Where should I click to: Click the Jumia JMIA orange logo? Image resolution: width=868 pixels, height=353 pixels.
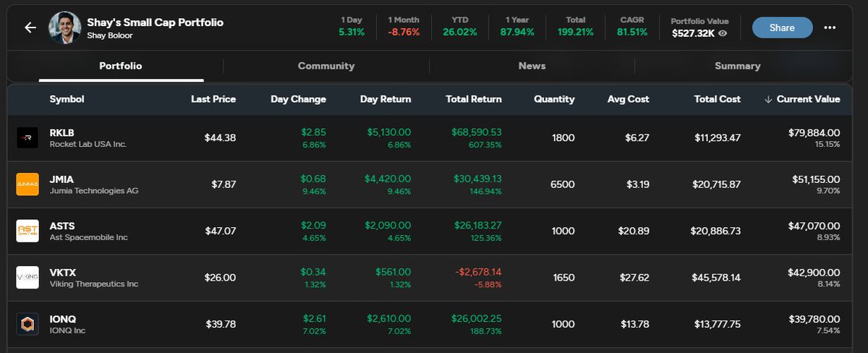pos(27,184)
